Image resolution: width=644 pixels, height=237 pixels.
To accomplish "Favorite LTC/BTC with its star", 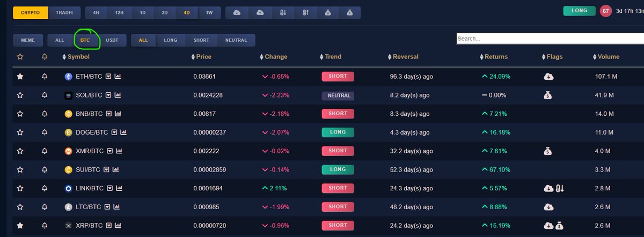I will click(x=20, y=206).
